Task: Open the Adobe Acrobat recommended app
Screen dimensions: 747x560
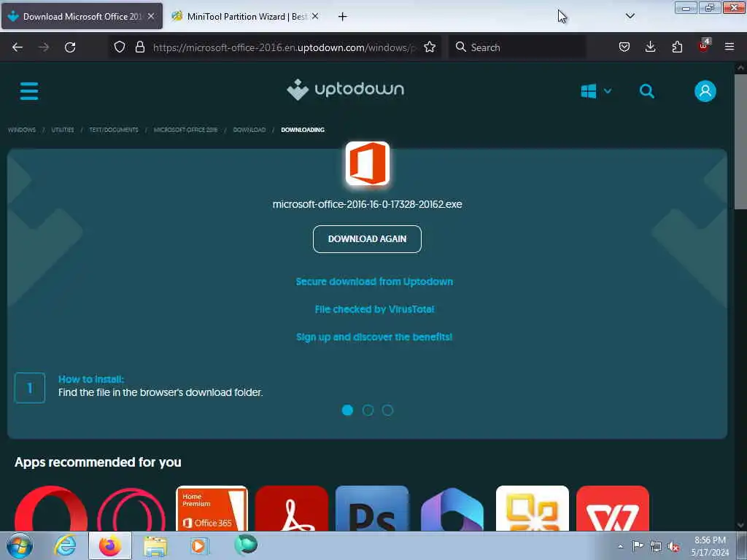Action: [x=292, y=508]
